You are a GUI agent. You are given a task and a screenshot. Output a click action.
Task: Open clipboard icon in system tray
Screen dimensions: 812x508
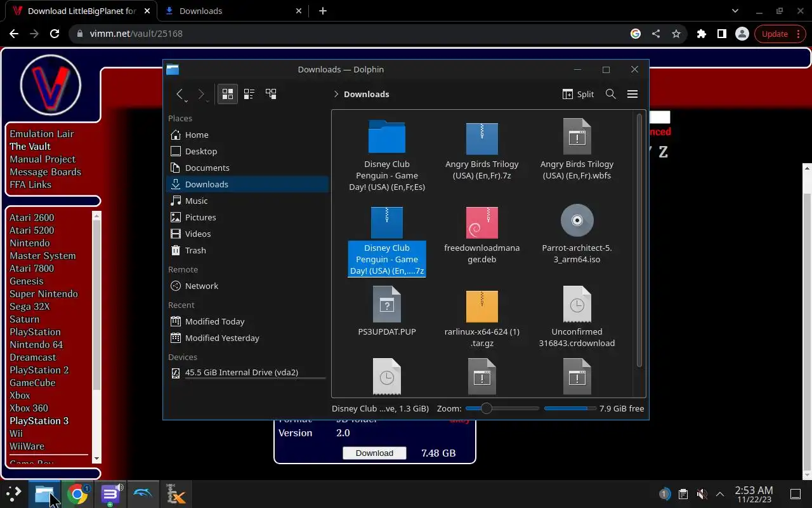click(683, 494)
